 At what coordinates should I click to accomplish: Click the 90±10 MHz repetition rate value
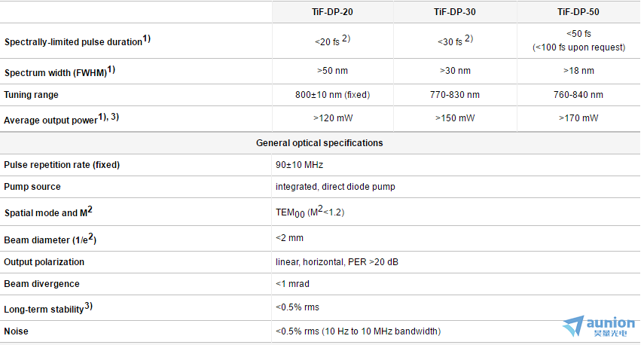click(x=300, y=165)
